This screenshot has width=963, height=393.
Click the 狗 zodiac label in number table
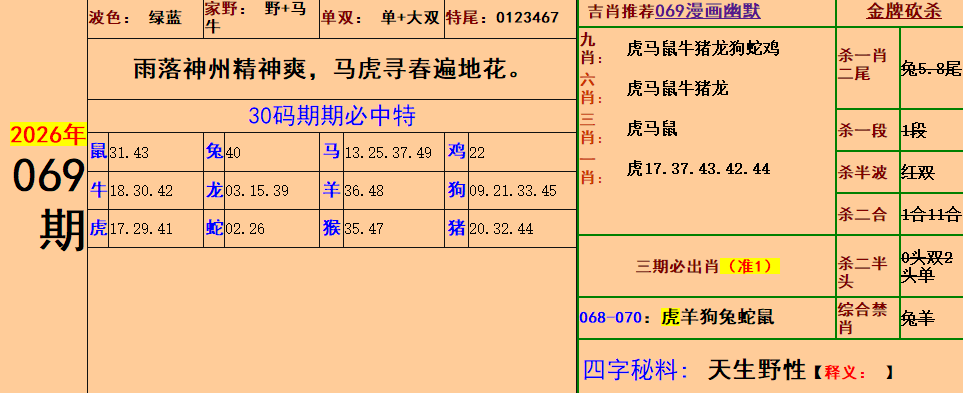[456, 190]
